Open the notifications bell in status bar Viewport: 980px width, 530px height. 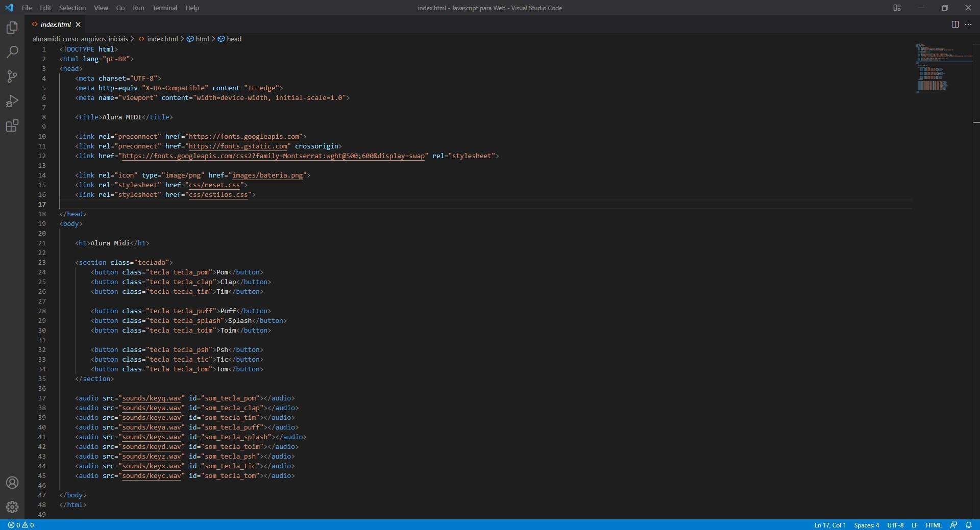point(969,525)
